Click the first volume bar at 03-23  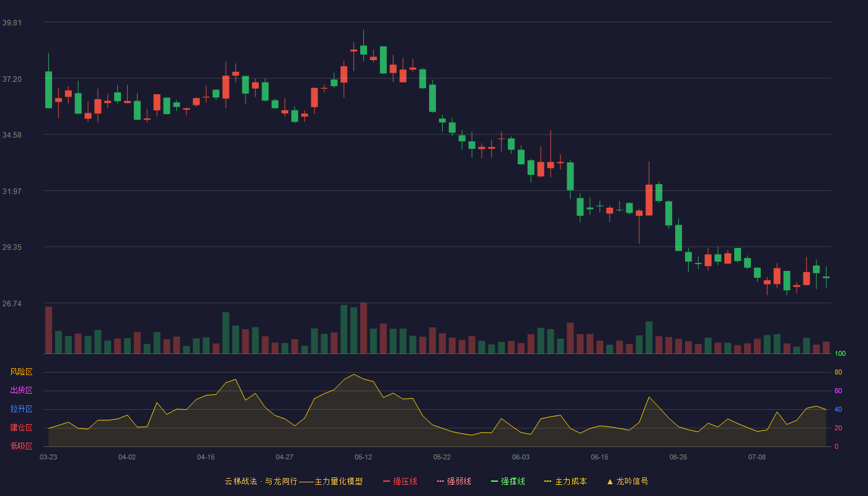click(x=48, y=330)
